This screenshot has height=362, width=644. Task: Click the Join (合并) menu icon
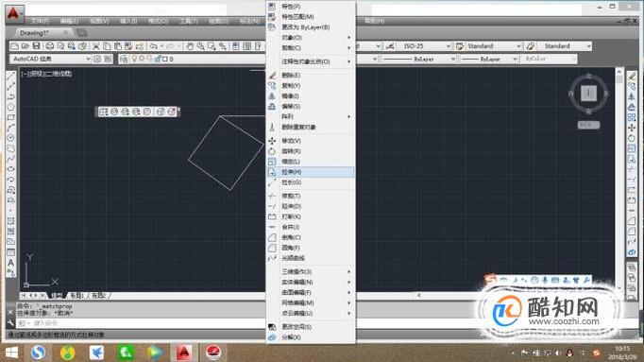click(272, 227)
